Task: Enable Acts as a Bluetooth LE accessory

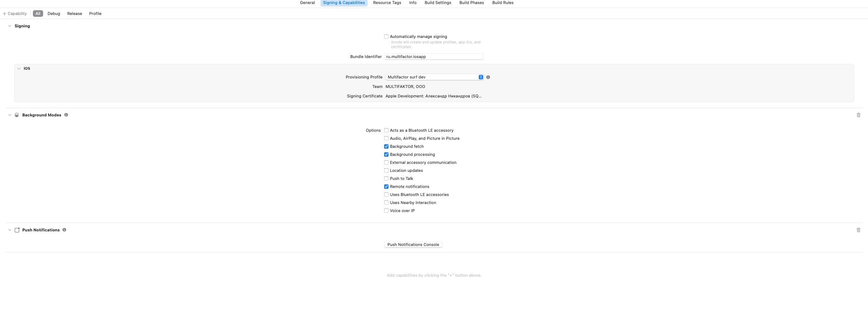Action: coord(386,130)
